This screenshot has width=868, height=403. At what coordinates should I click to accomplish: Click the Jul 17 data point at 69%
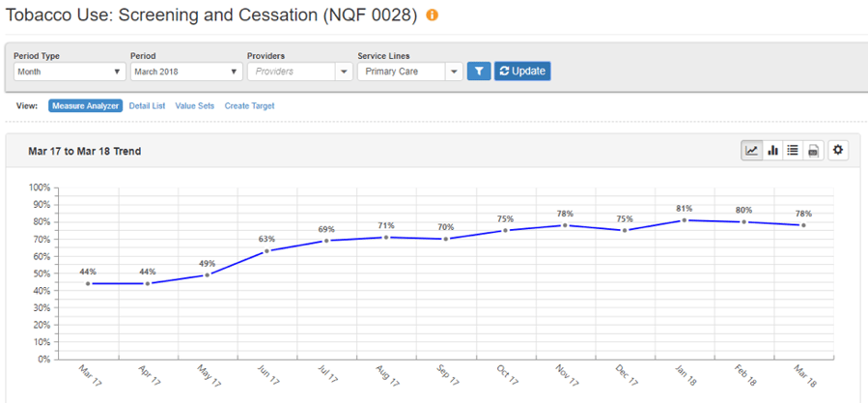click(326, 241)
